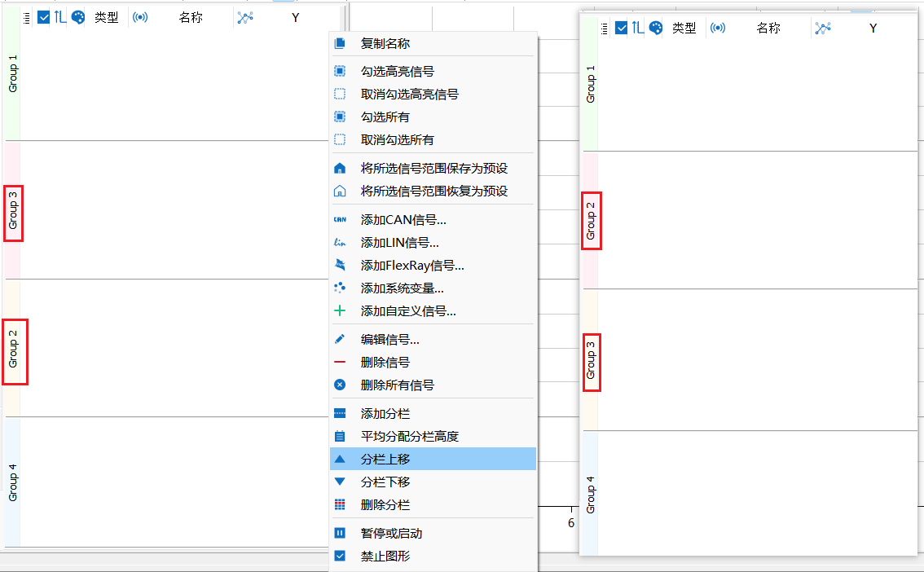
Task: Click the sort arrows icon in left panel header
Action: click(60, 17)
